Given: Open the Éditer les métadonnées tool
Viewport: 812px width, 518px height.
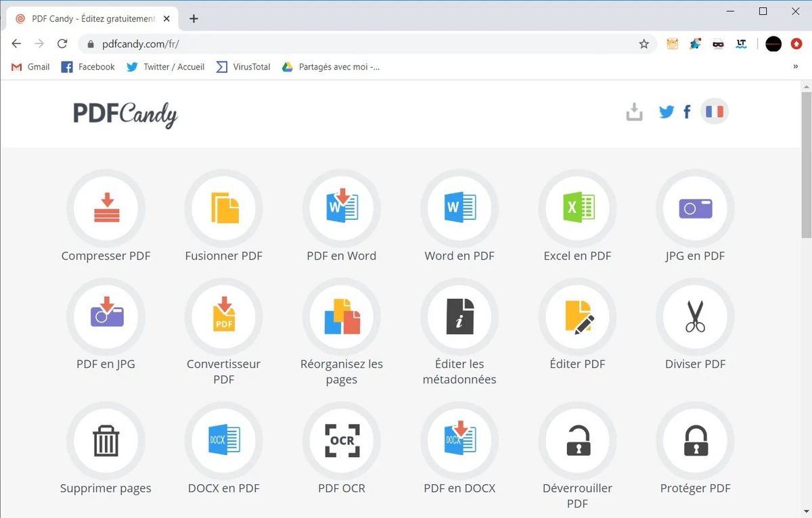Looking at the screenshot, I should tap(459, 316).
